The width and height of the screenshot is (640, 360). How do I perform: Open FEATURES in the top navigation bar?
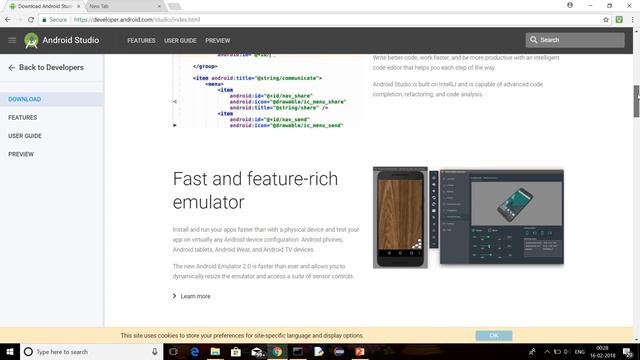coord(141,40)
